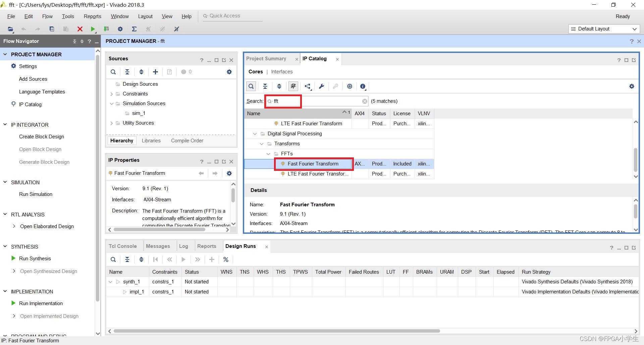Click Quick Access search field
The width and height of the screenshot is (644, 345).
(x=232, y=16)
